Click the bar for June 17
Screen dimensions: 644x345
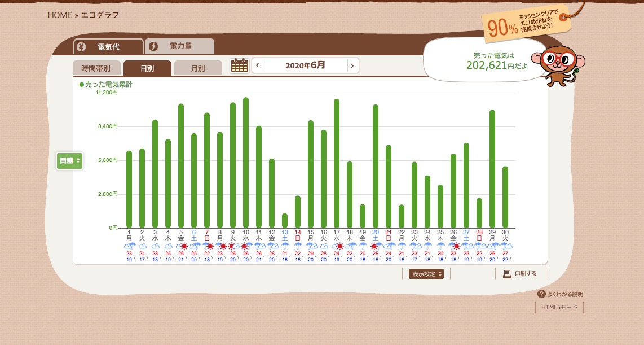tap(336, 163)
